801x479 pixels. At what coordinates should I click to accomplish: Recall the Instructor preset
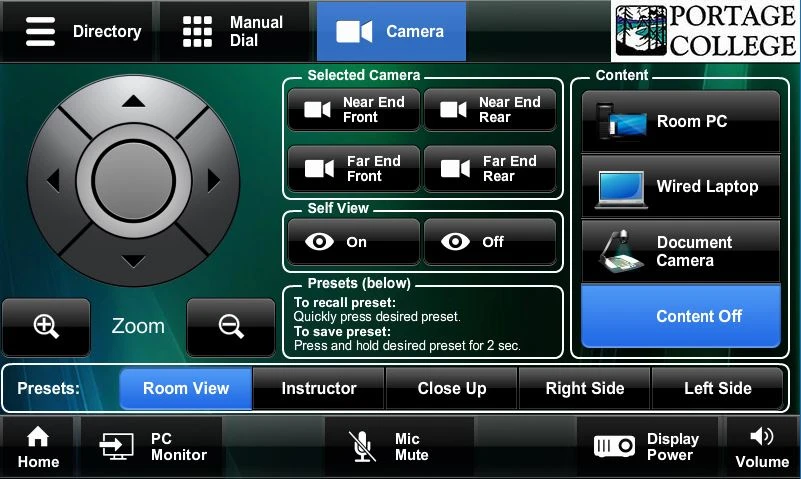[x=319, y=389]
